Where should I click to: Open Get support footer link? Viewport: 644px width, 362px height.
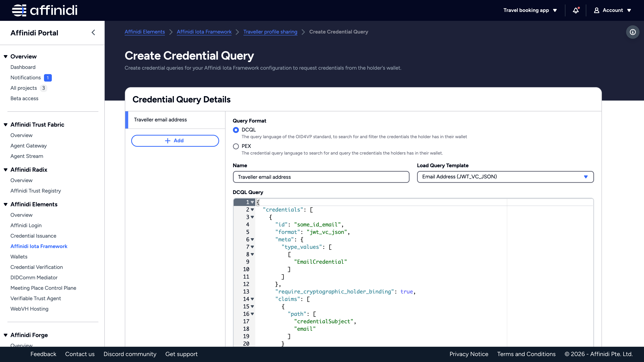click(x=181, y=354)
